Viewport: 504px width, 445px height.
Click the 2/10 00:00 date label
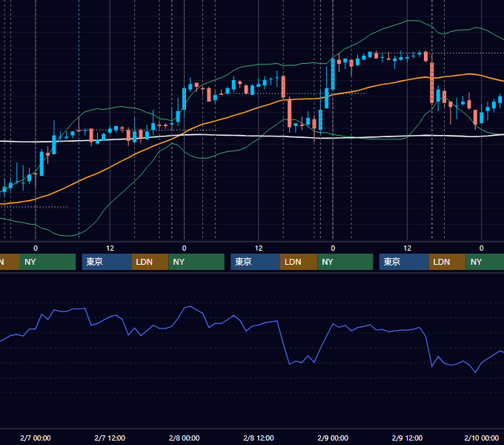[x=482, y=438]
